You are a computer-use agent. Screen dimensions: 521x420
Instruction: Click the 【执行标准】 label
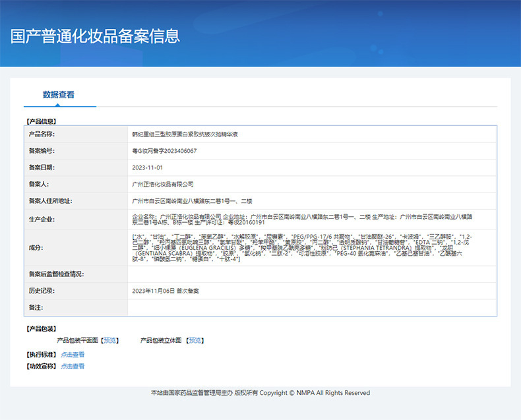pyautogui.click(x=42, y=355)
